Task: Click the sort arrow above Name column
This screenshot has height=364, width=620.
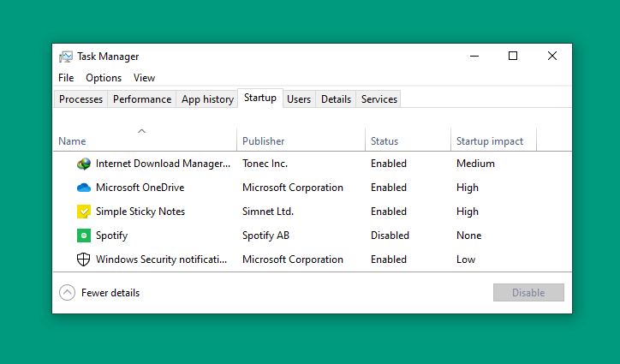Action: click(141, 131)
